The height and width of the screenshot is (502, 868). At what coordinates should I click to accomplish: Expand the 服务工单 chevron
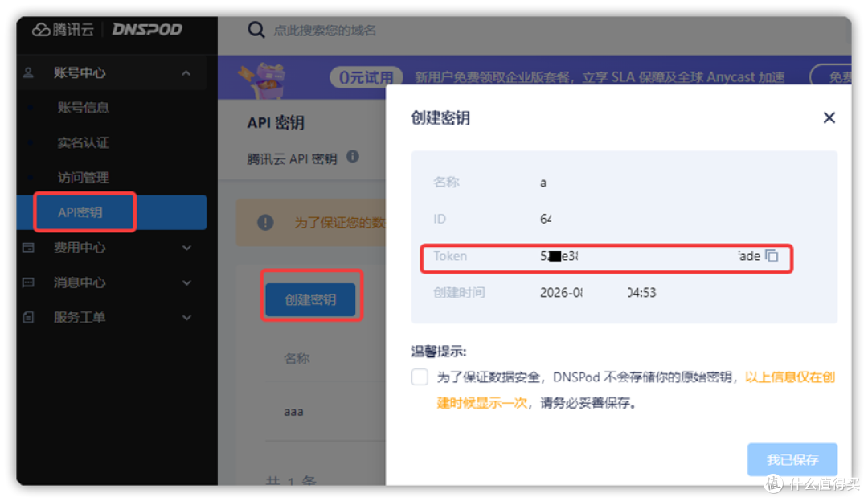[186, 318]
